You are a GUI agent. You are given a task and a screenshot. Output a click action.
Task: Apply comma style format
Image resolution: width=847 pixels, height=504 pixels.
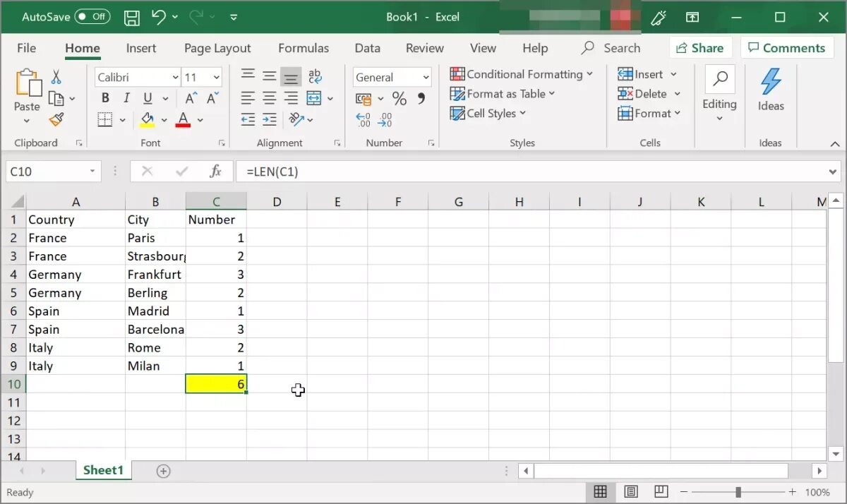(421, 99)
